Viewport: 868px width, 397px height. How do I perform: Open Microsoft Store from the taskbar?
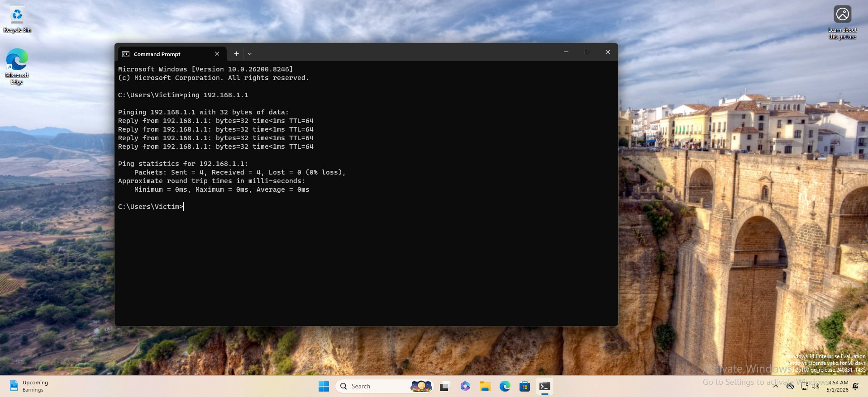tap(525, 386)
